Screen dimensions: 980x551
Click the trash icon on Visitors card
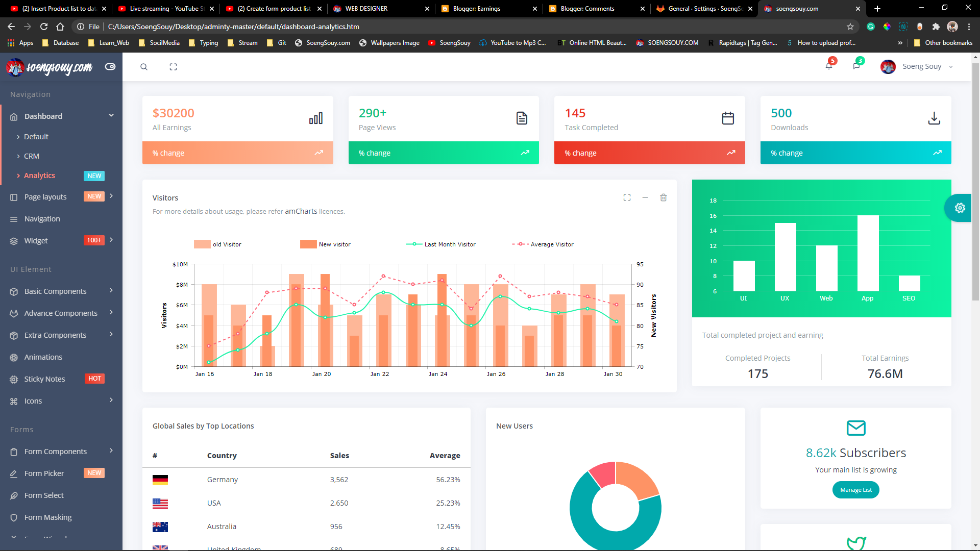(x=663, y=197)
